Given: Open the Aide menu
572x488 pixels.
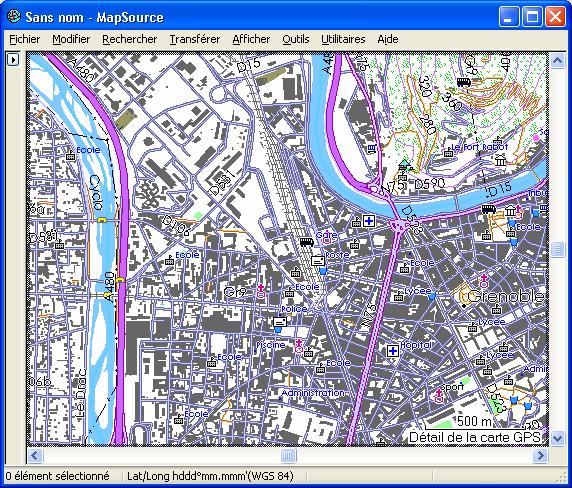Looking at the screenshot, I should pos(388,39).
